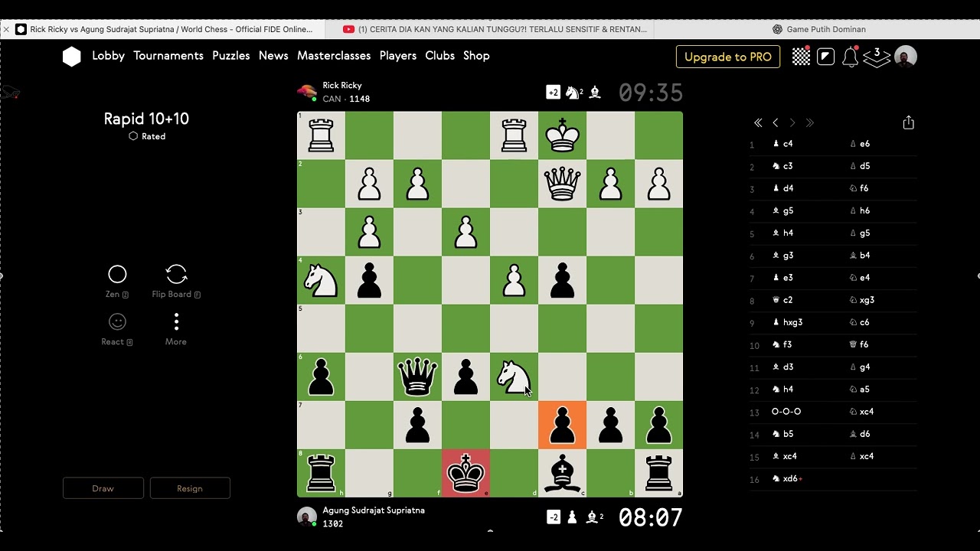This screenshot has width=980, height=551.
Task: Select the black king on e8
Action: [x=465, y=473]
